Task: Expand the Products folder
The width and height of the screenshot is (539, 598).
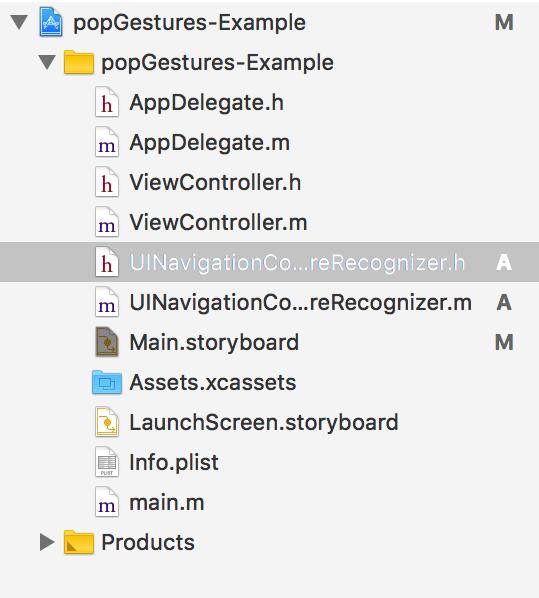Action: tap(47, 542)
